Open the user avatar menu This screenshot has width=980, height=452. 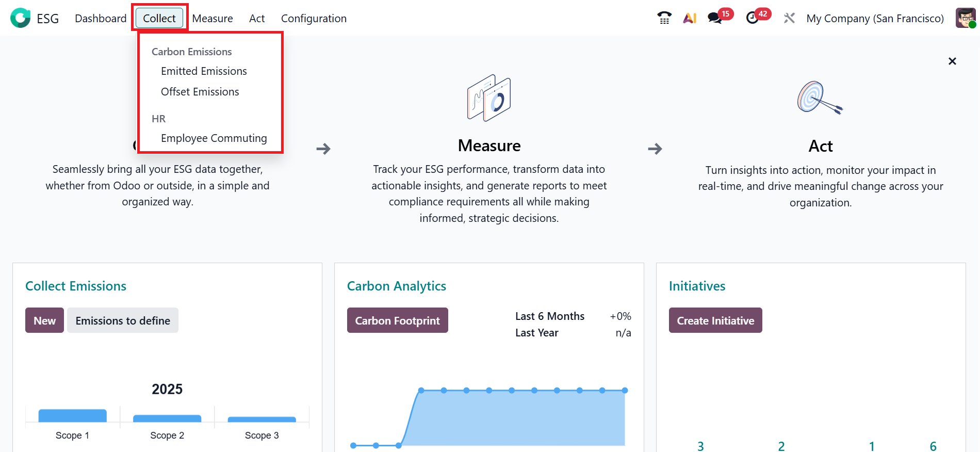[x=965, y=18]
